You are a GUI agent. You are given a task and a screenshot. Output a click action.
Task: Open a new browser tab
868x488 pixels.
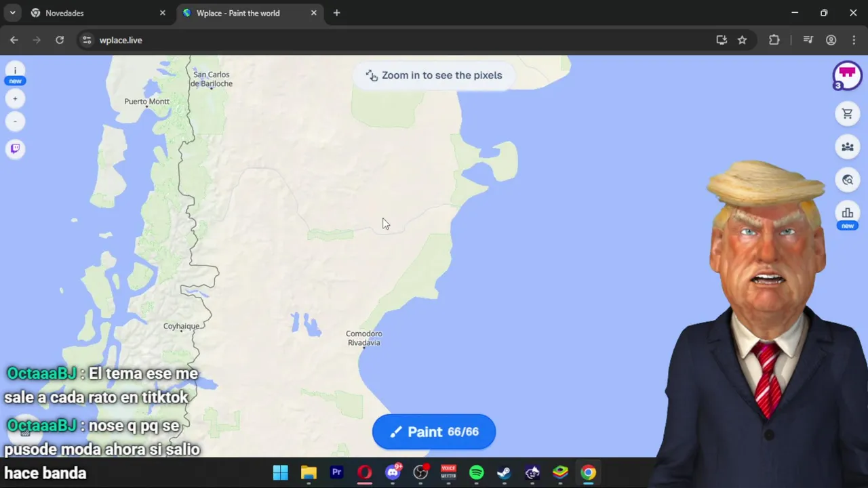click(336, 13)
